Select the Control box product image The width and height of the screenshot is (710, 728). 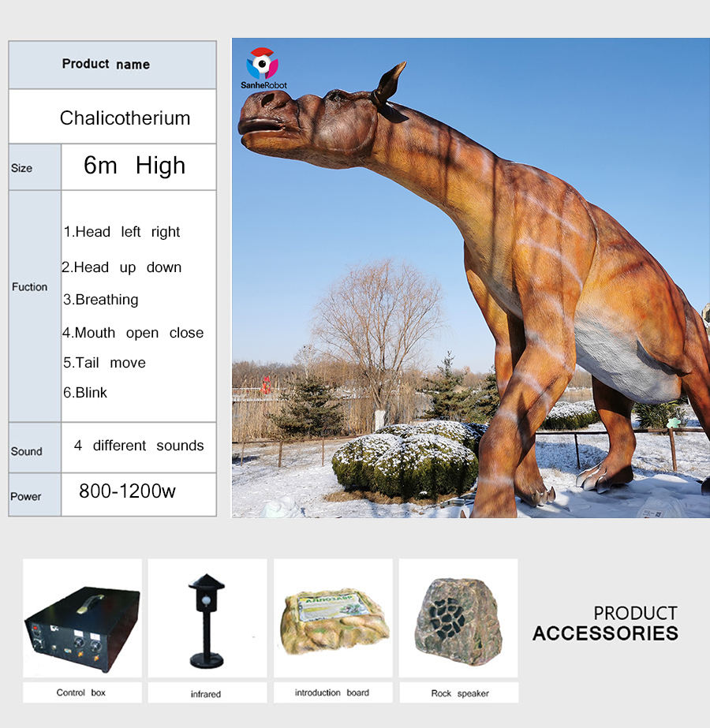coord(82,618)
